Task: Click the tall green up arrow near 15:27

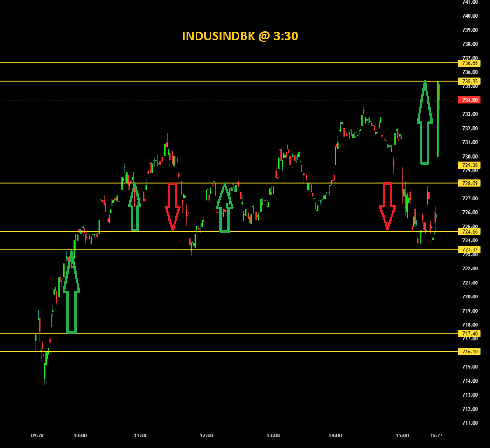Action: [425, 124]
